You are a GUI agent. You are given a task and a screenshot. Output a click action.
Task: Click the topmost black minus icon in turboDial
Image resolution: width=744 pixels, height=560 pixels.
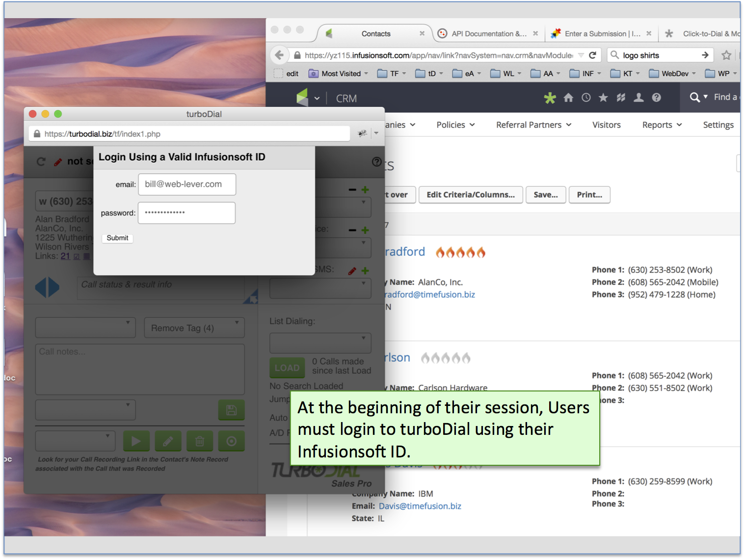coord(352,189)
